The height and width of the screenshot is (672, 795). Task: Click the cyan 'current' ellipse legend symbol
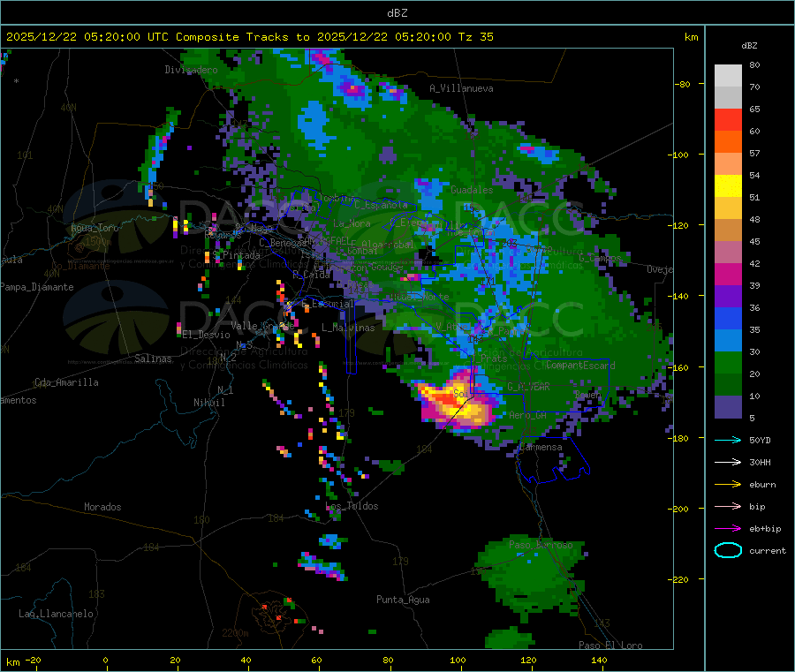point(728,550)
